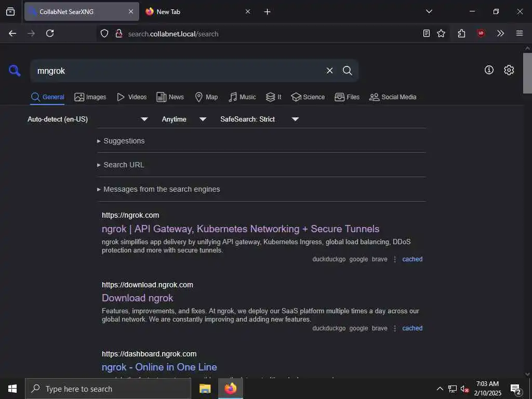Open the tracking protection shield icon

coord(104,33)
